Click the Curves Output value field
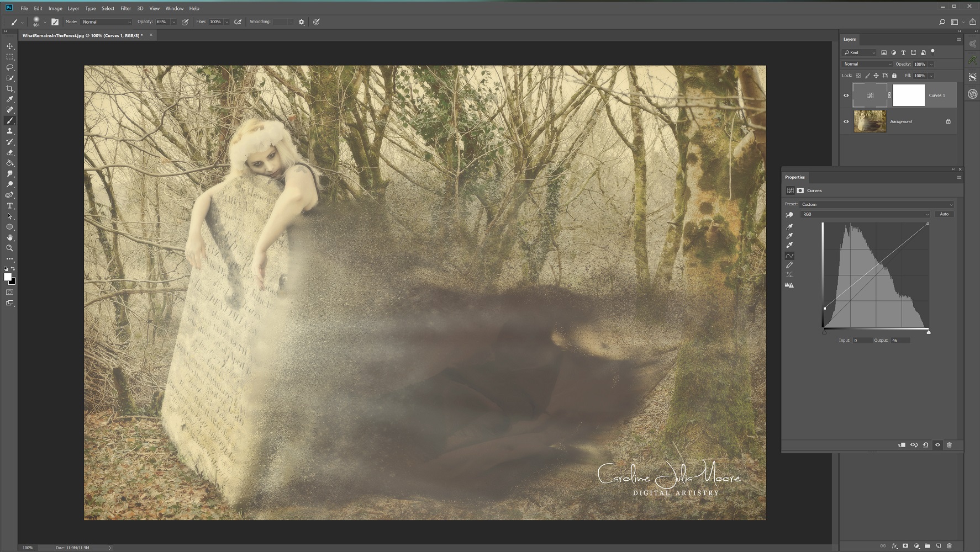This screenshot has height=552, width=980. click(x=900, y=341)
